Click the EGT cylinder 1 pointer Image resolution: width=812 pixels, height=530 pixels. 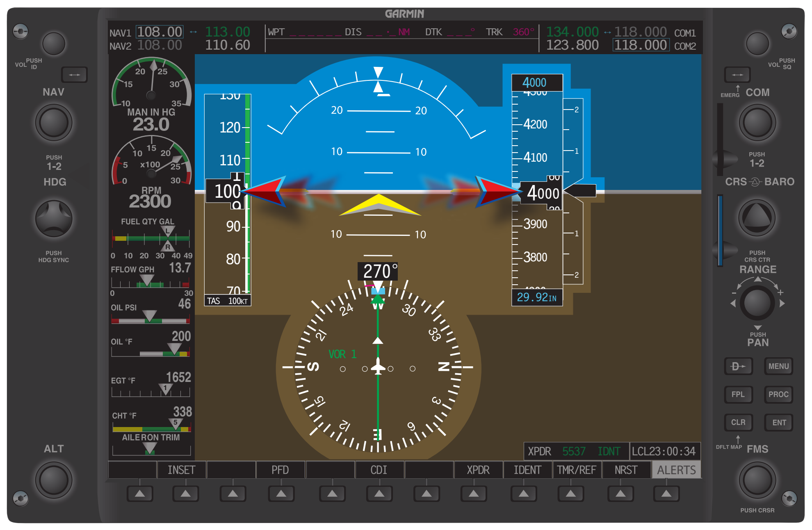(165, 389)
